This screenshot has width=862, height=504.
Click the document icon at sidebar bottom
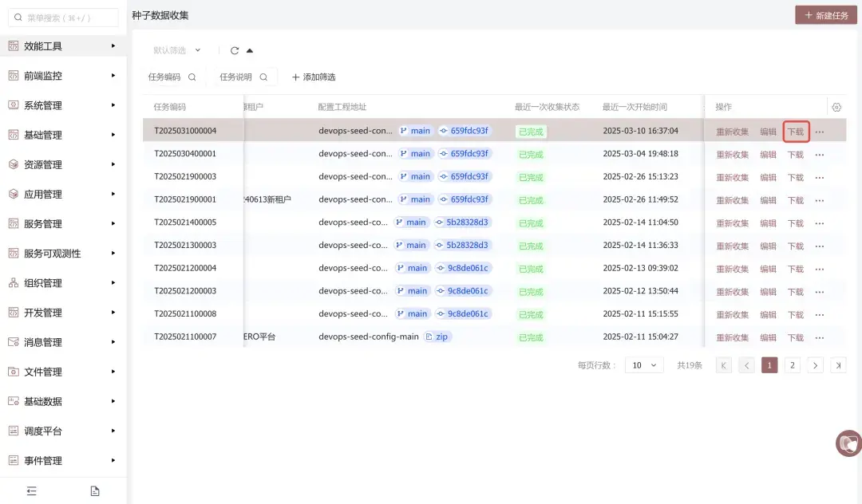pyautogui.click(x=94, y=490)
